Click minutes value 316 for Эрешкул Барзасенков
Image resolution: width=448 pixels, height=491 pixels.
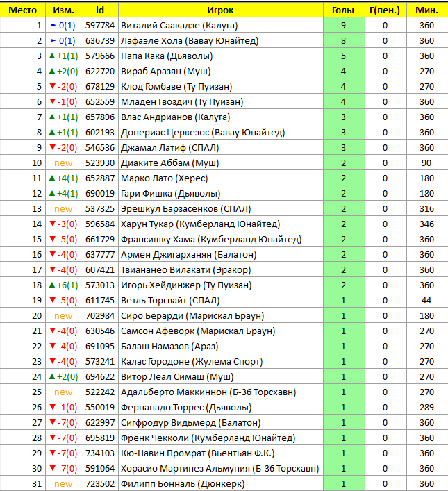427,209
